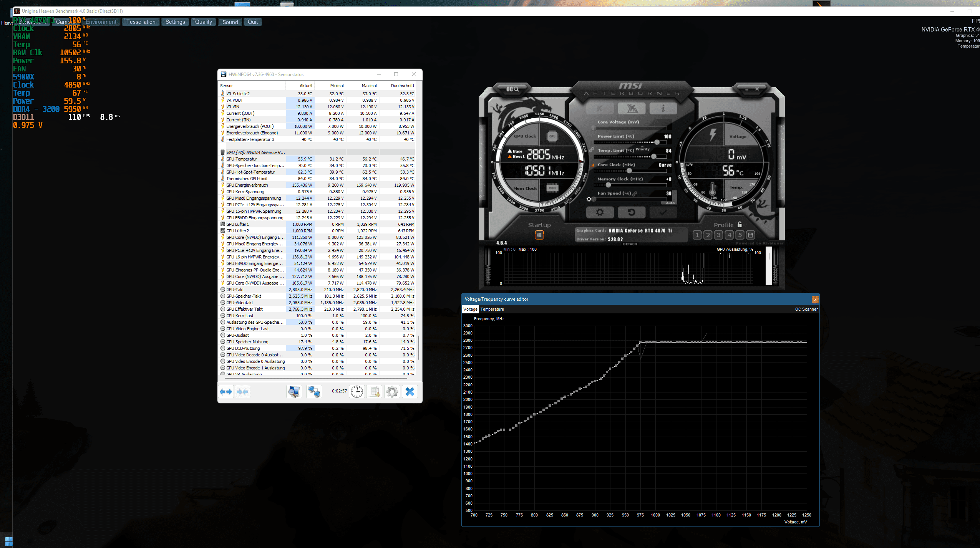Click the Aktuell column header
This screenshot has width=980, height=548.
pos(300,86)
